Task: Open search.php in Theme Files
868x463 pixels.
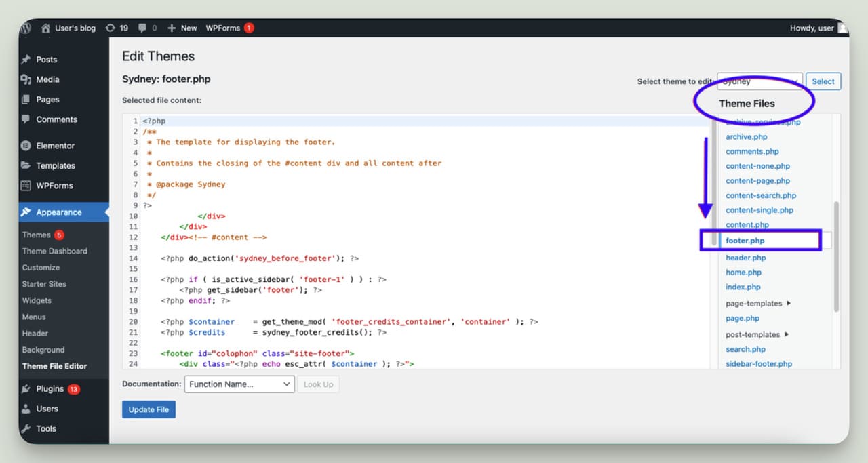Action: (x=745, y=350)
